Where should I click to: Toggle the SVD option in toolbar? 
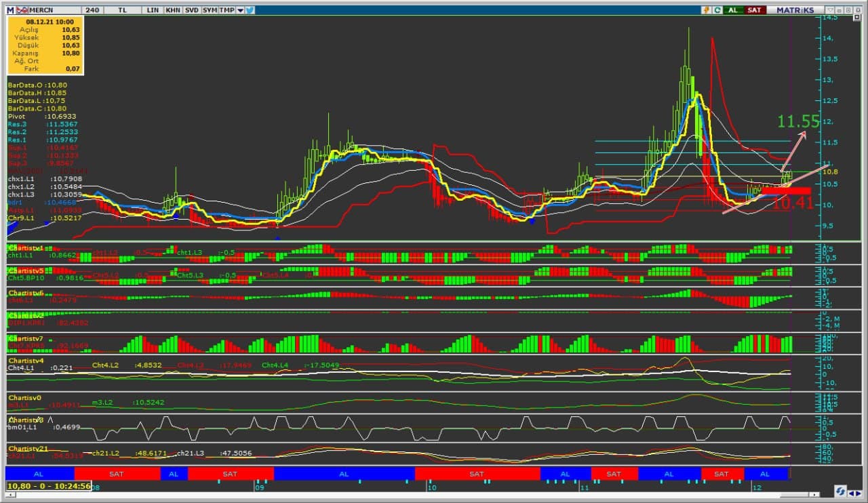pos(192,10)
